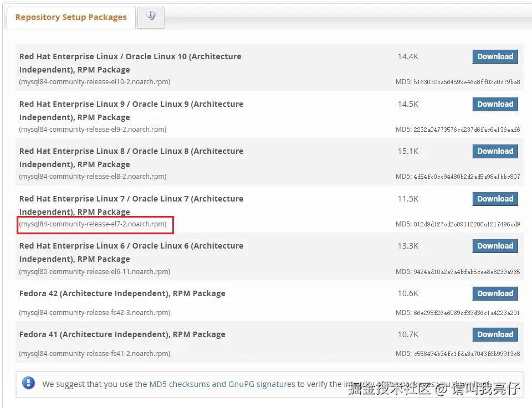Follow MD5 checksums and GnuPG signatures link
Viewport: 532px width, 408px height.
coord(222,384)
